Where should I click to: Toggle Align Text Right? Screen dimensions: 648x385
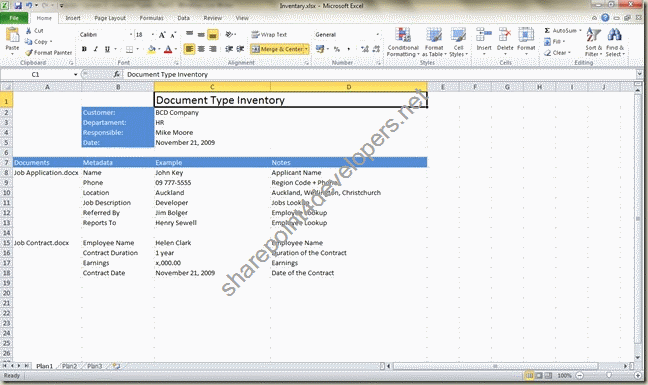click(213, 49)
